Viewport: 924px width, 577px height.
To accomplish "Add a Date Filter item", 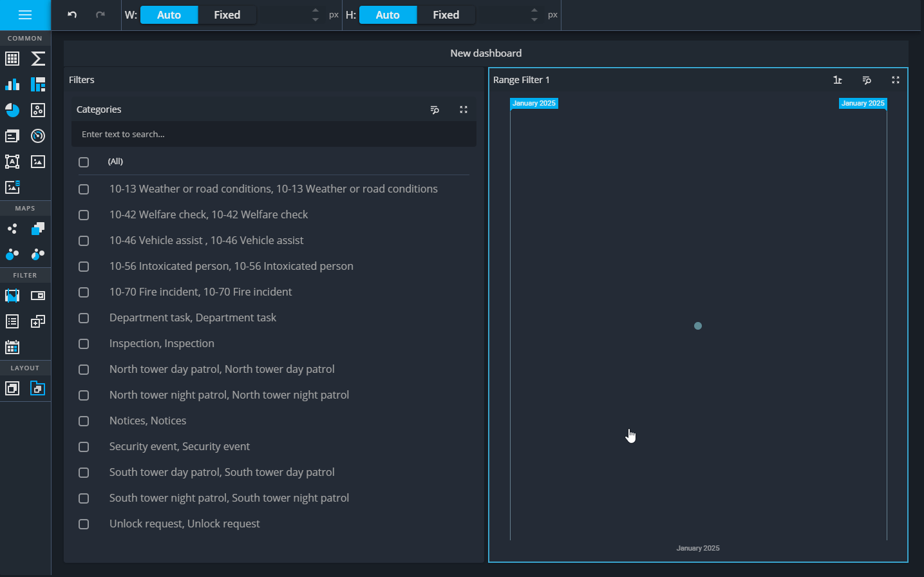I will click(x=12, y=347).
